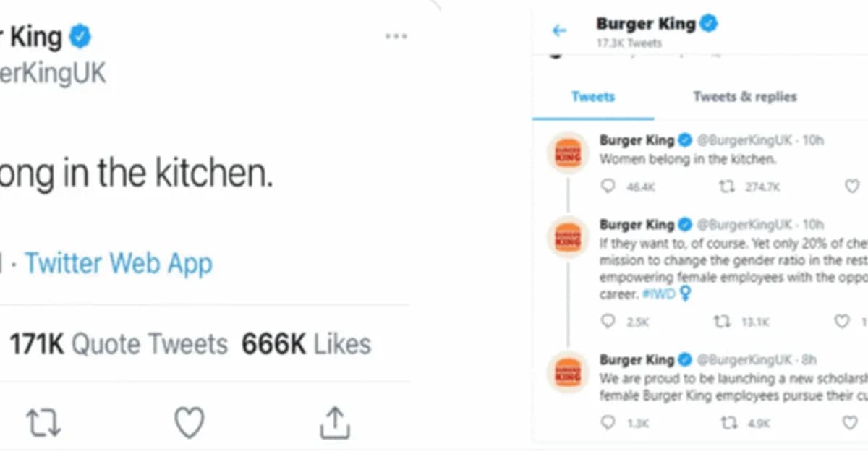Switch to the Tweets tab
The width and height of the screenshot is (868, 454).
593,97
